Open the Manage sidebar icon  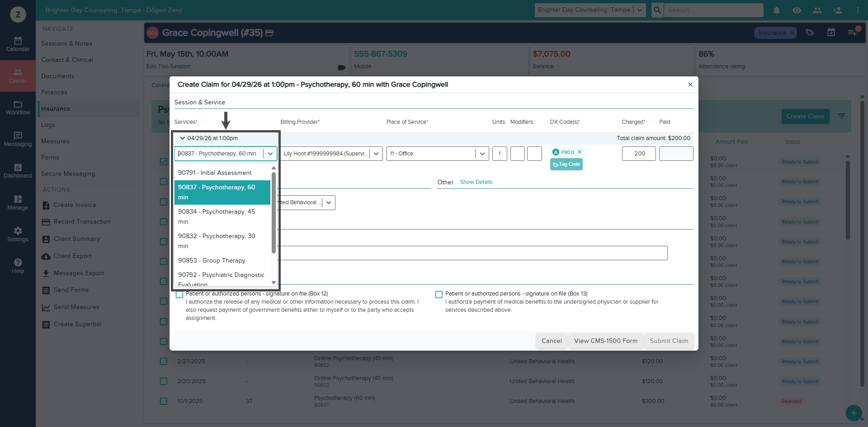tap(18, 203)
